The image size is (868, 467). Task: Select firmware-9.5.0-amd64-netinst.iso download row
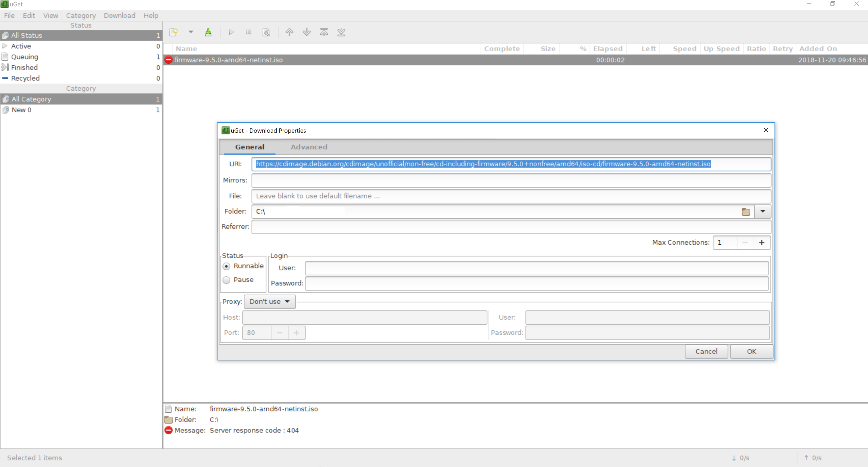[516, 60]
